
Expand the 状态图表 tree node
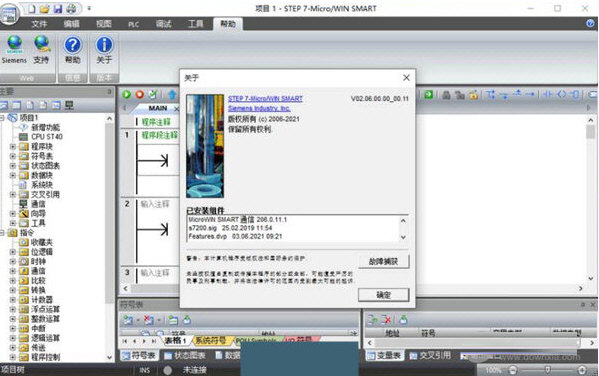(13, 165)
